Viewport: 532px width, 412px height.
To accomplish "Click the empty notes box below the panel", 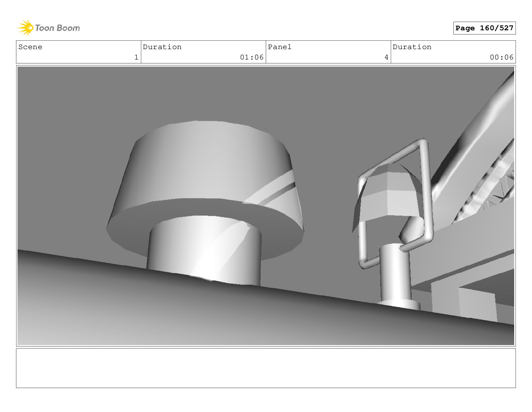I will coord(266,368).
